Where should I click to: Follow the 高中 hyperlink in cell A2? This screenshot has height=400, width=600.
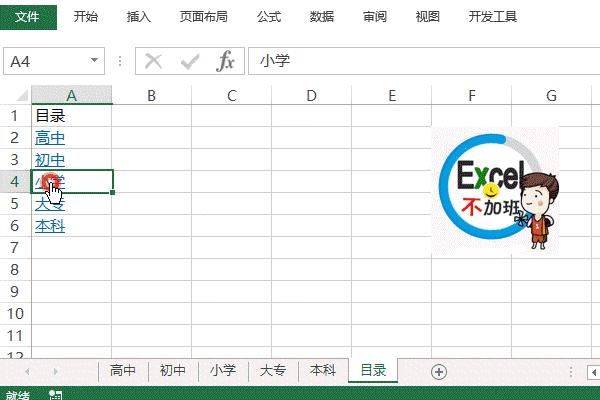click(50, 138)
